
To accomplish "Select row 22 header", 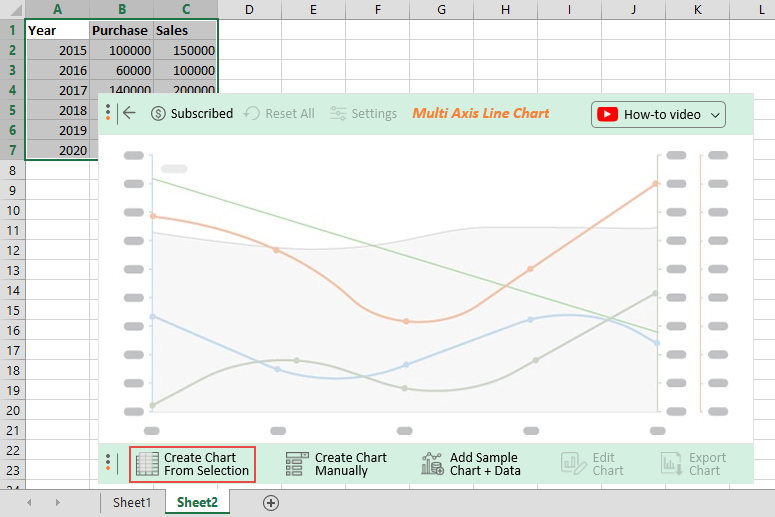I will tap(12, 450).
